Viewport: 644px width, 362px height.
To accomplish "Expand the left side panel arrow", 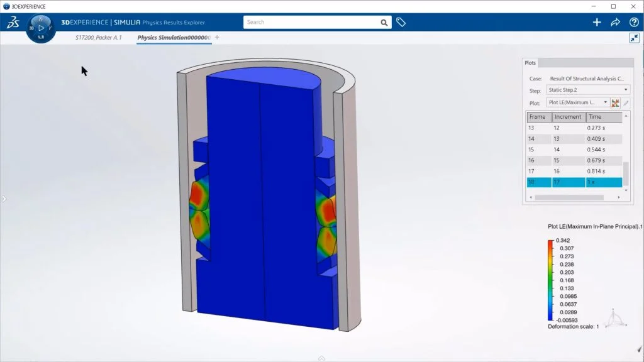I will coord(4,199).
